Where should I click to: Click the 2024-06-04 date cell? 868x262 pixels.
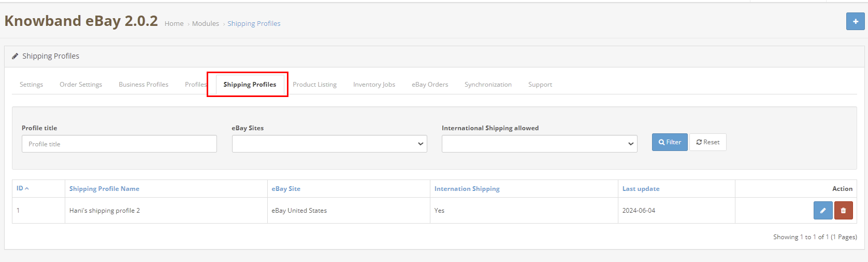click(676, 211)
